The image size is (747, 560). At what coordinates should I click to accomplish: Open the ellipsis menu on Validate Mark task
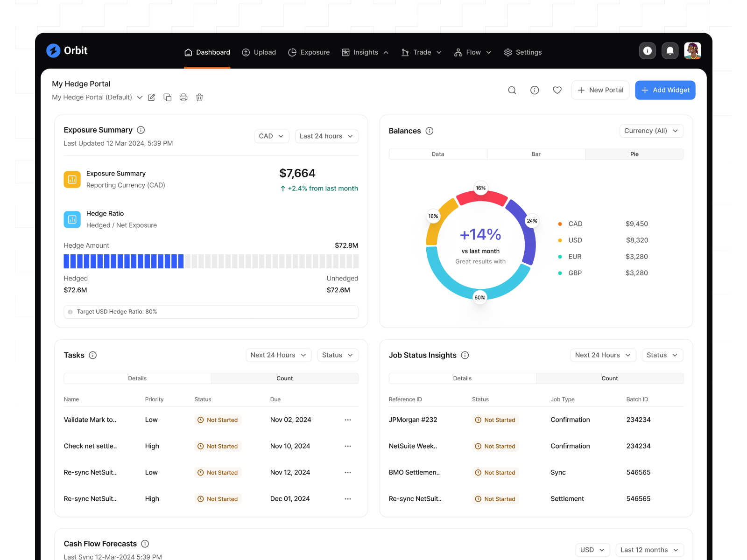click(347, 420)
